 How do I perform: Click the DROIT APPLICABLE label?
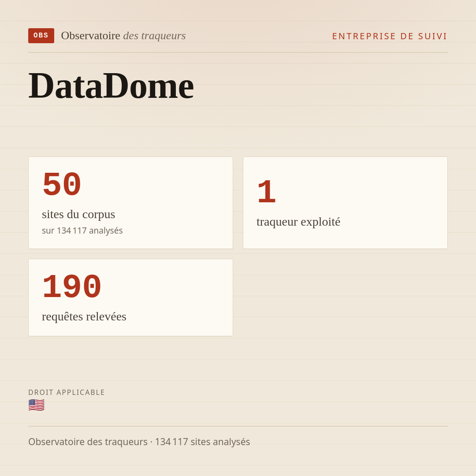coord(67,393)
